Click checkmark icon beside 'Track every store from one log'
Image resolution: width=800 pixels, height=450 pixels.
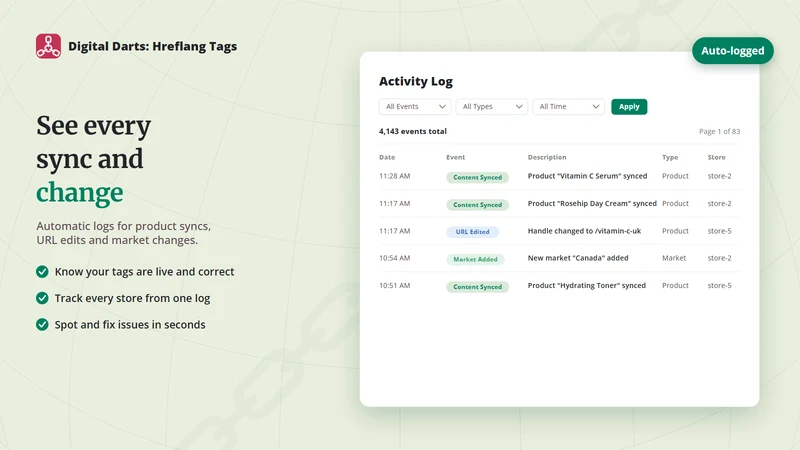42,298
